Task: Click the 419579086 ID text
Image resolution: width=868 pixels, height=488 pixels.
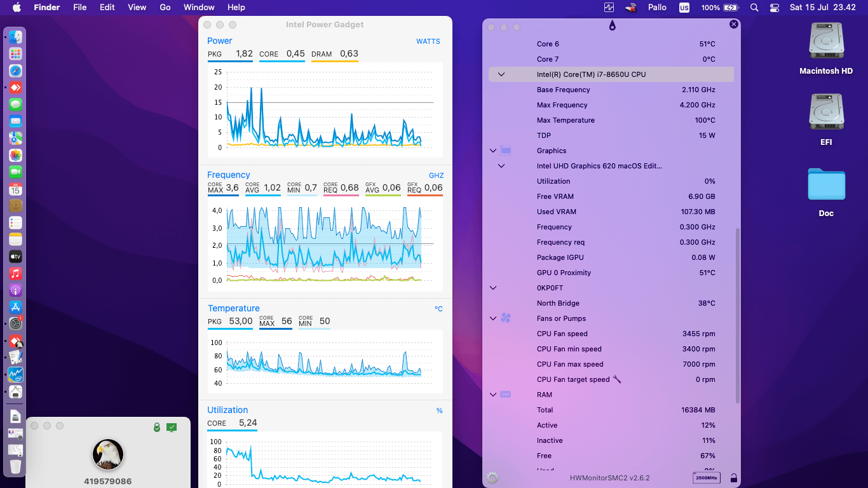Action: point(108,482)
